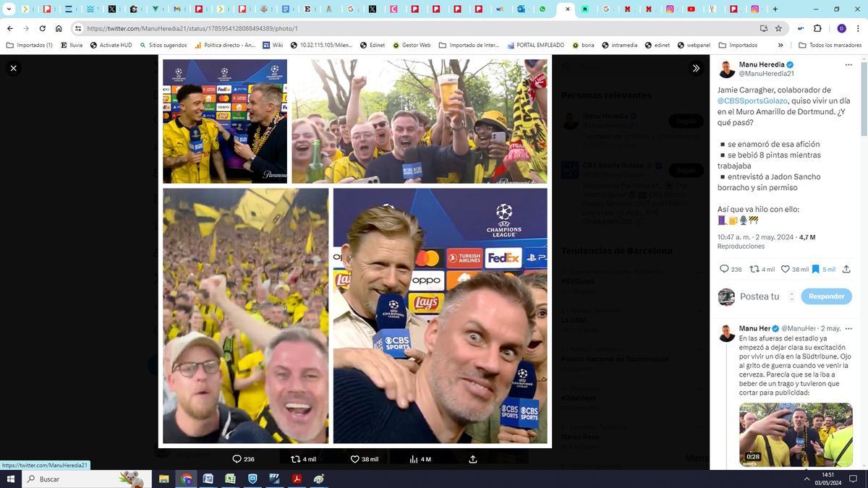Collapse the tweet side panel with double chevron
Image resolution: width=868 pixels, height=488 pixels.
point(695,68)
